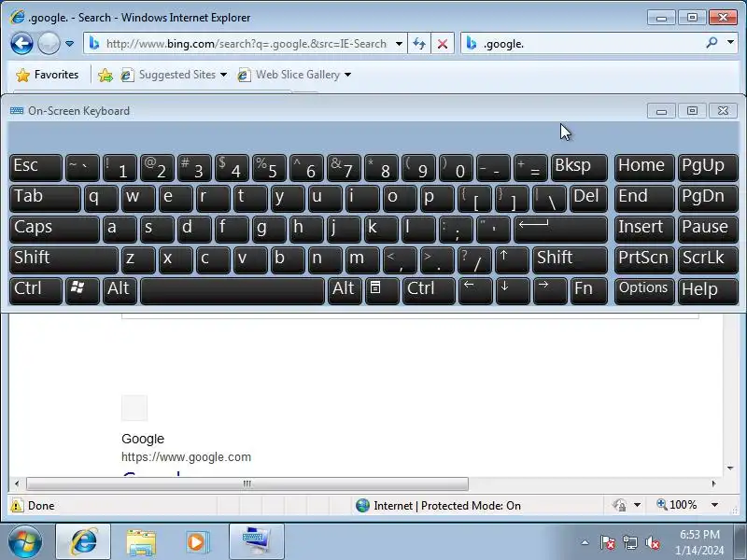The height and width of the screenshot is (560, 747).
Task: Open Web Slice Gallery link
Action: 289,75
